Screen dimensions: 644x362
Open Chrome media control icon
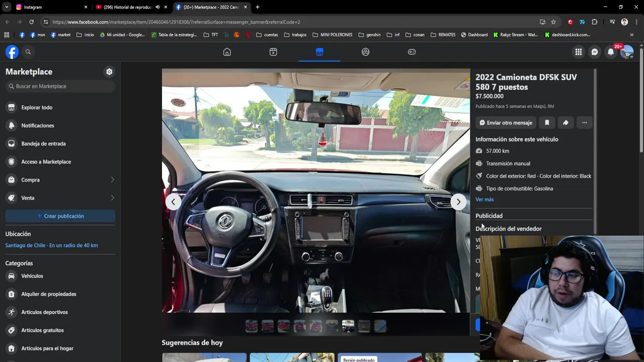pyautogui.click(x=612, y=22)
